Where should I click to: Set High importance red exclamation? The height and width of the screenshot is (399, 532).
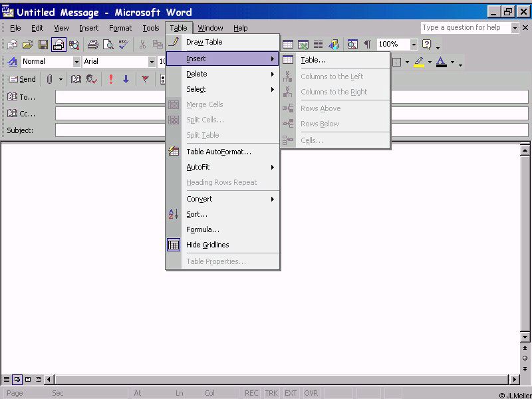[x=110, y=79]
